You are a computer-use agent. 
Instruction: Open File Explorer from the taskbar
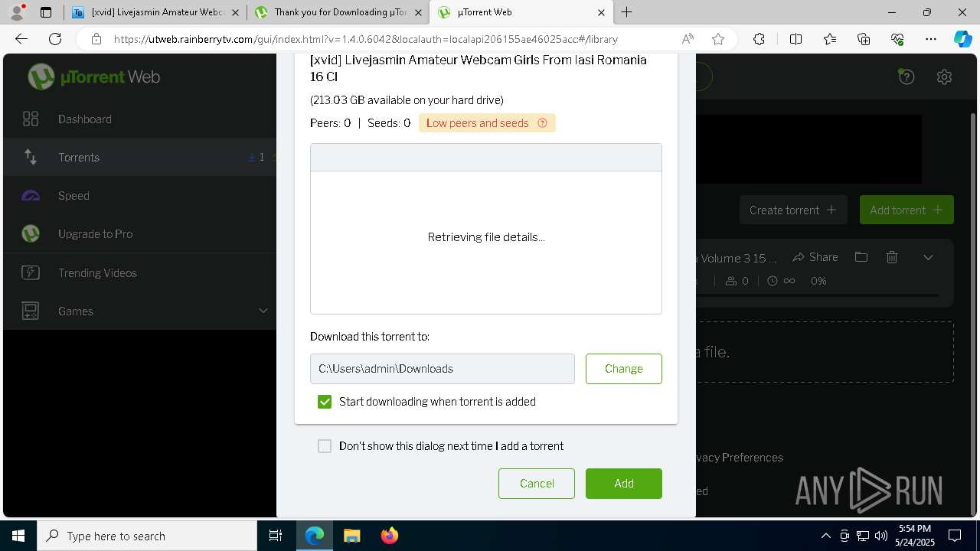coord(351,536)
